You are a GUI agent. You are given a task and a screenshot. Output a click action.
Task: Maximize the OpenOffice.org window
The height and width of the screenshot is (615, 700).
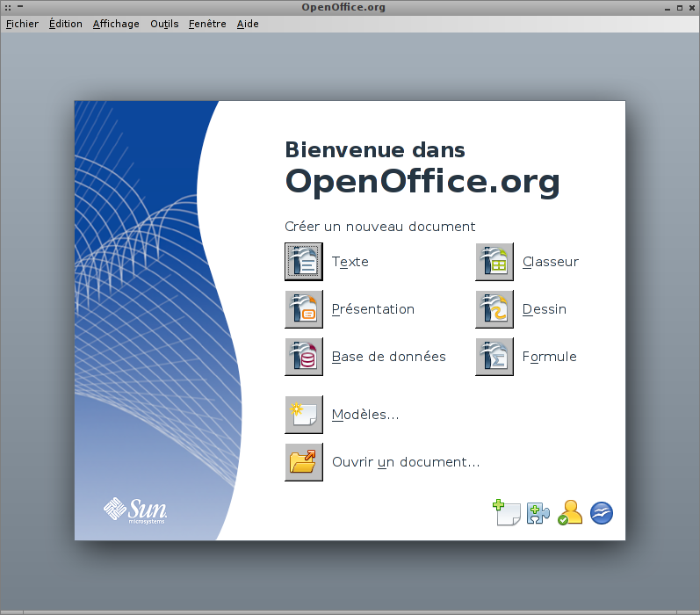pos(680,8)
